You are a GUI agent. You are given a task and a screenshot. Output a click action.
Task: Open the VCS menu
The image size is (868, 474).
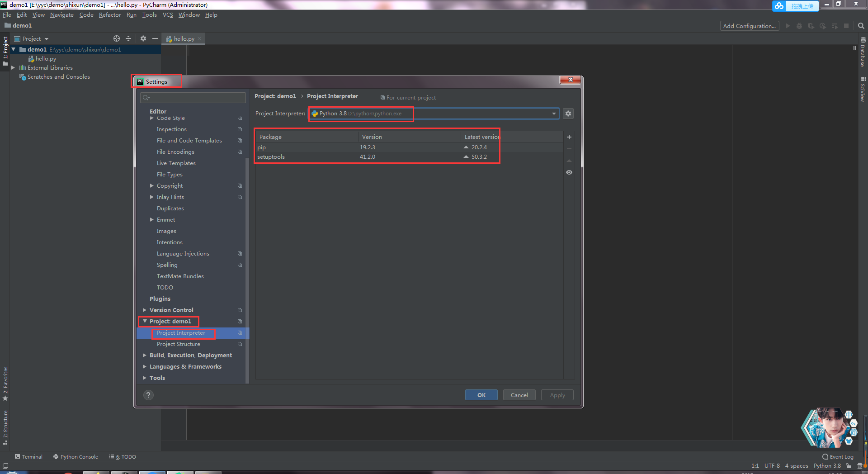pyautogui.click(x=168, y=15)
